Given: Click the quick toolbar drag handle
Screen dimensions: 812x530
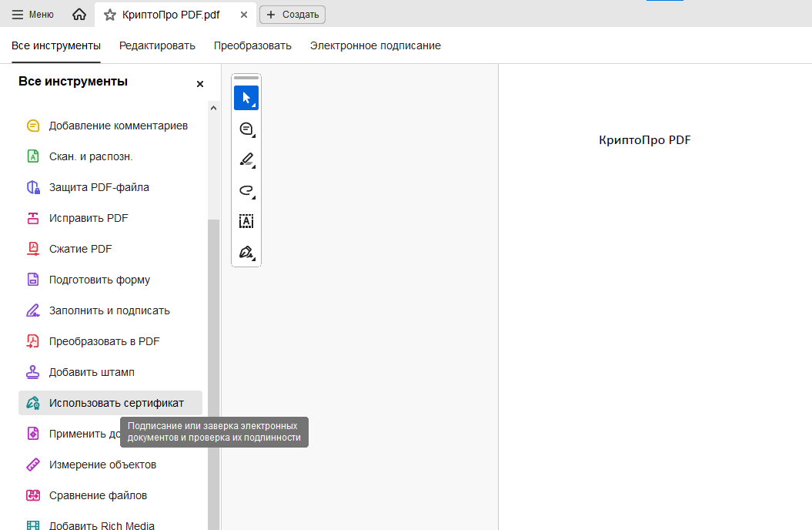Looking at the screenshot, I should 246,78.
